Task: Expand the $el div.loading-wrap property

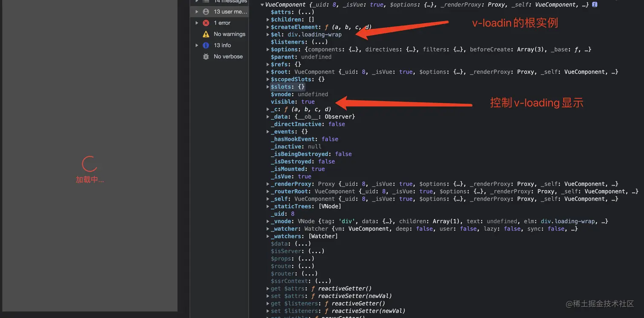Action: coord(268,34)
